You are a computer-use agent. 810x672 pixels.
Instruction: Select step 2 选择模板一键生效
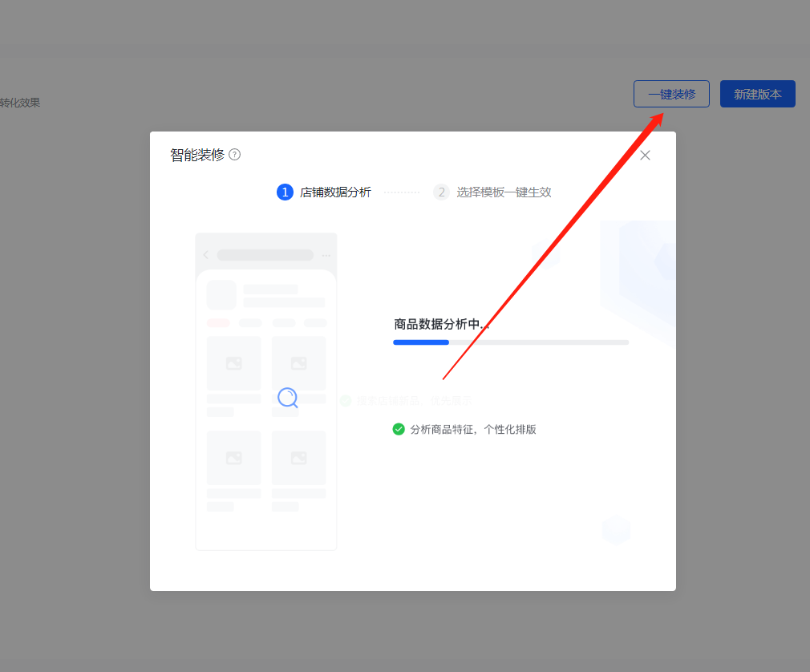click(492, 192)
